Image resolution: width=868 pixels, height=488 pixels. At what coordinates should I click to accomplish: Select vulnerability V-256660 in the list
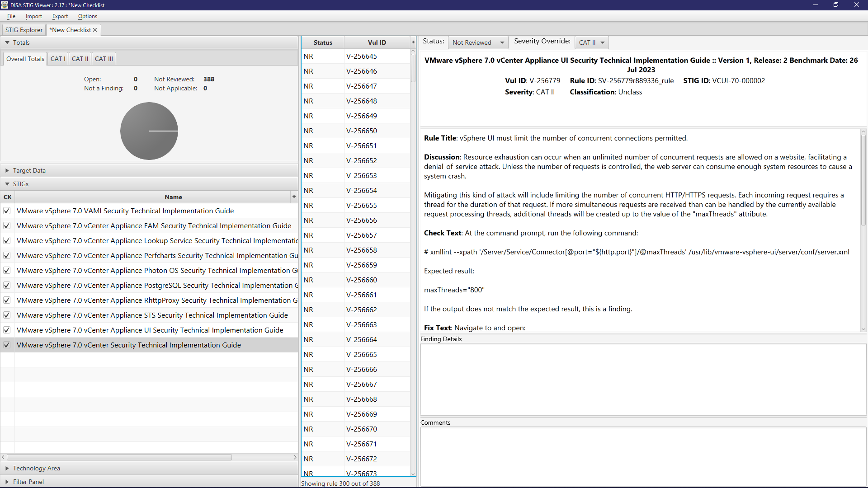pyautogui.click(x=361, y=280)
